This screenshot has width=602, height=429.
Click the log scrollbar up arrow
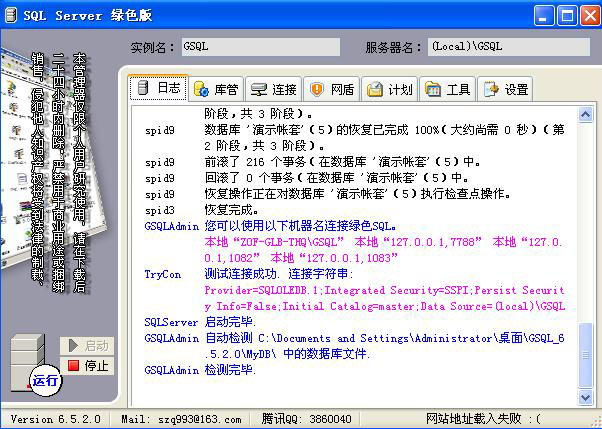pos(585,114)
